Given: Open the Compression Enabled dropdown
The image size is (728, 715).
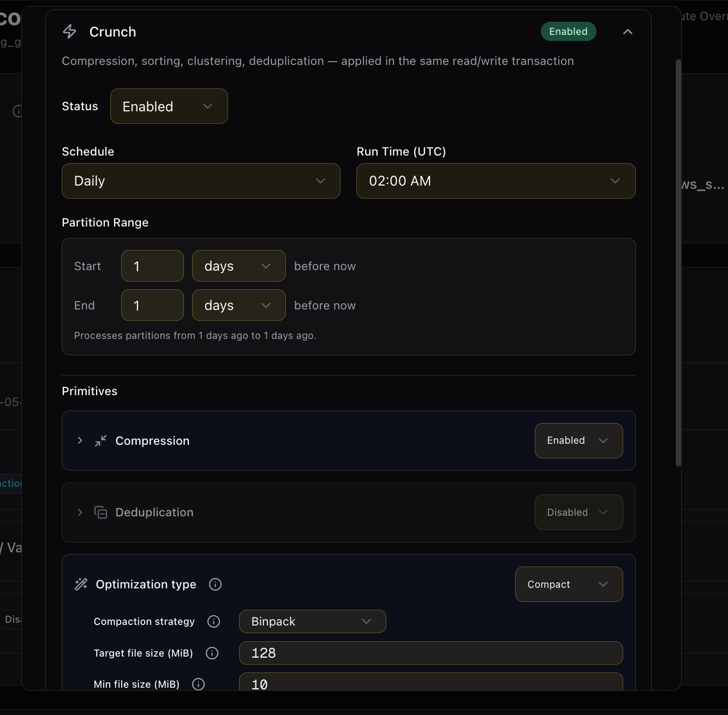Looking at the screenshot, I should pyautogui.click(x=578, y=440).
